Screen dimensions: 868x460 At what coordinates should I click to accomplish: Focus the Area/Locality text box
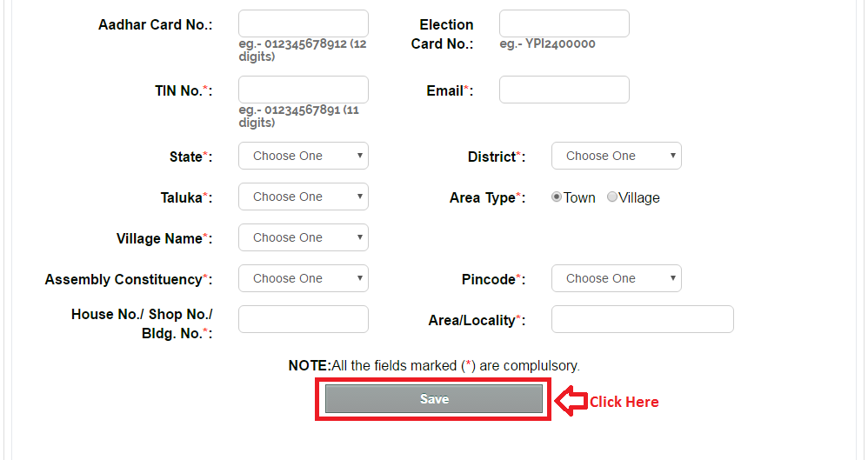click(642, 319)
